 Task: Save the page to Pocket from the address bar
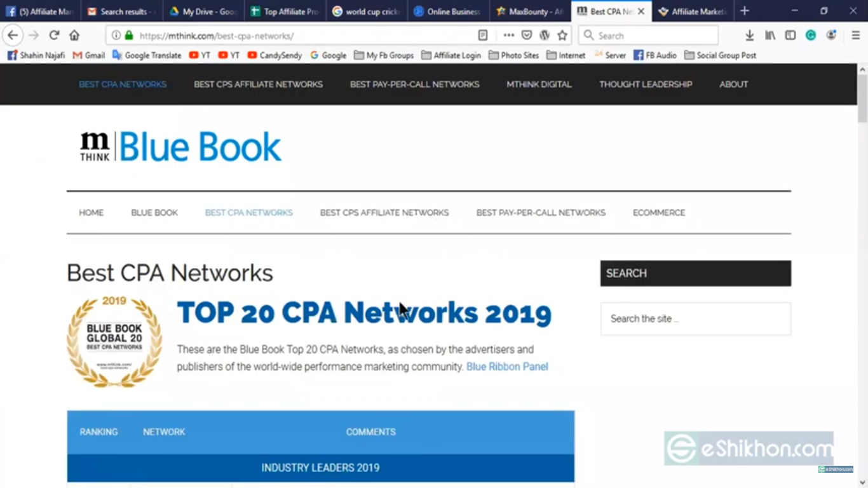click(526, 35)
